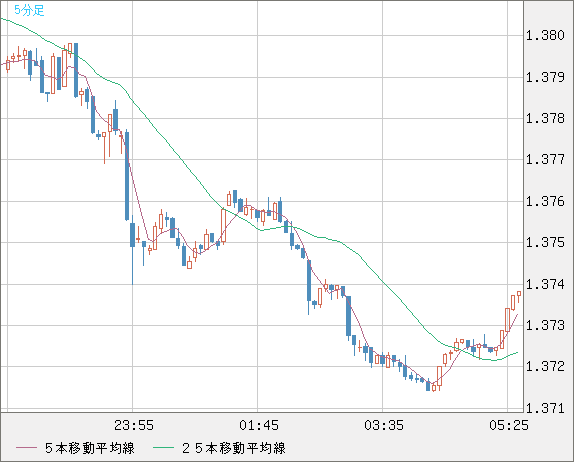Click the 1.374 price axis label
Screen dimensions: 574x462
[x=545, y=284]
